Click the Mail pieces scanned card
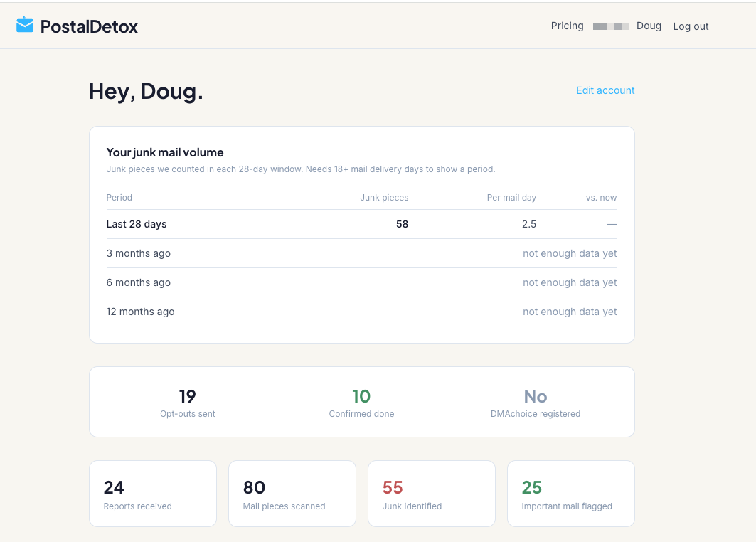756x542 pixels. pyautogui.click(x=292, y=494)
